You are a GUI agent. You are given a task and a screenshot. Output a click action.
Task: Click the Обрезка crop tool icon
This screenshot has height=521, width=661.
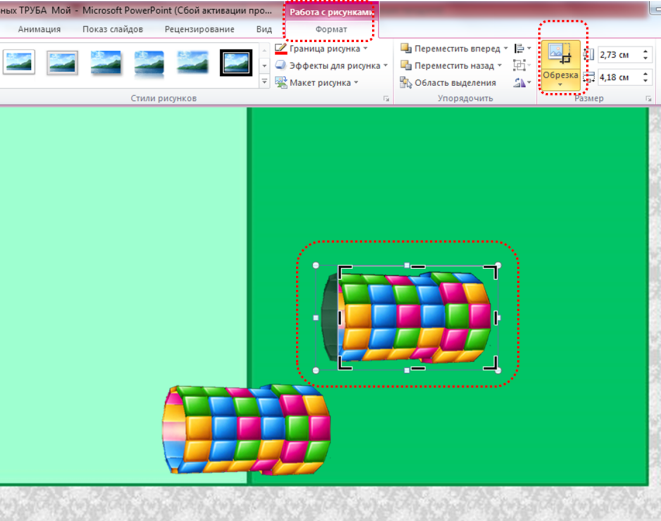pyautogui.click(x=560, y=54)
